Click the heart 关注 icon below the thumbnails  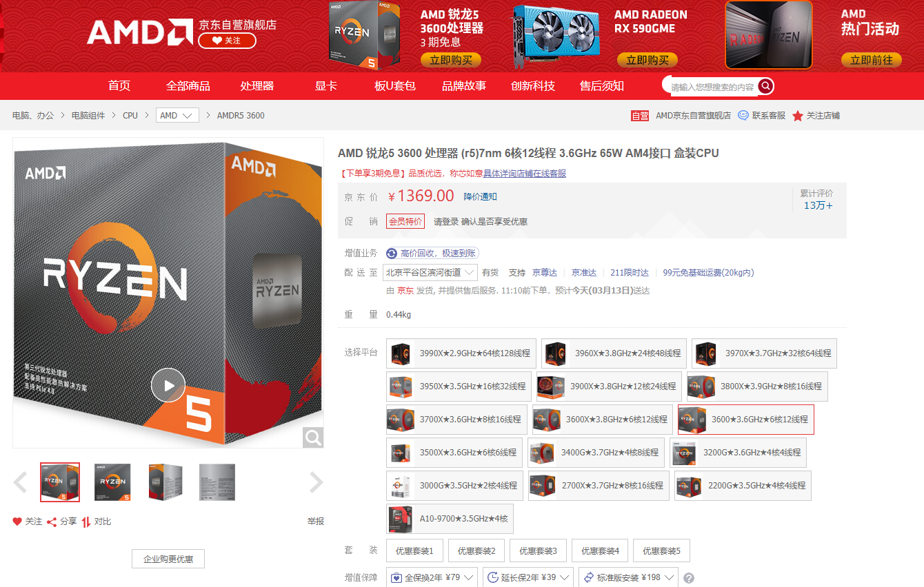[x=17, y=522]
